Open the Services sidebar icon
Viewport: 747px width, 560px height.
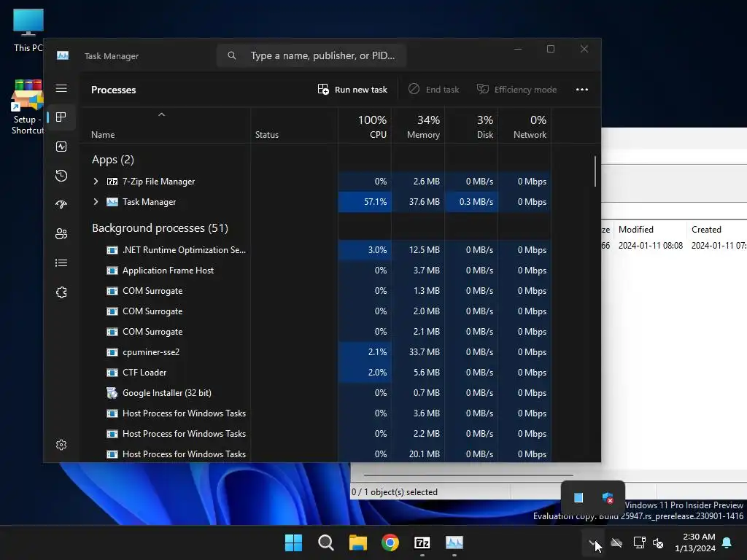click(x=61, y=292)
